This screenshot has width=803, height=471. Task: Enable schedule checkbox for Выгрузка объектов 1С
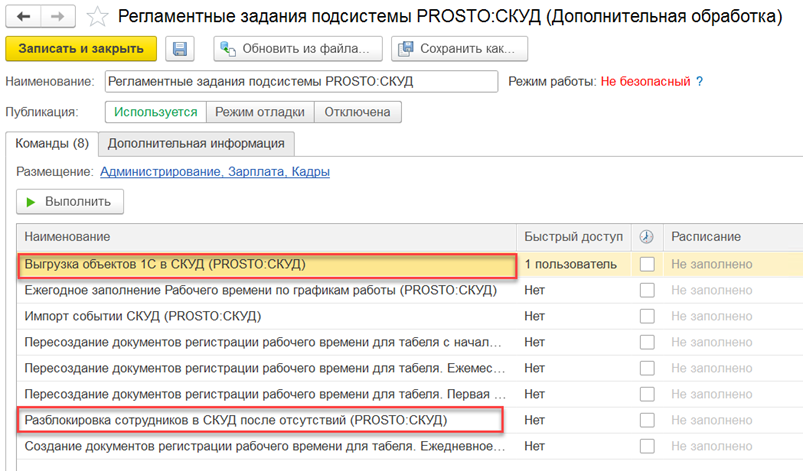pyautogui.click(x=647, y=264)
